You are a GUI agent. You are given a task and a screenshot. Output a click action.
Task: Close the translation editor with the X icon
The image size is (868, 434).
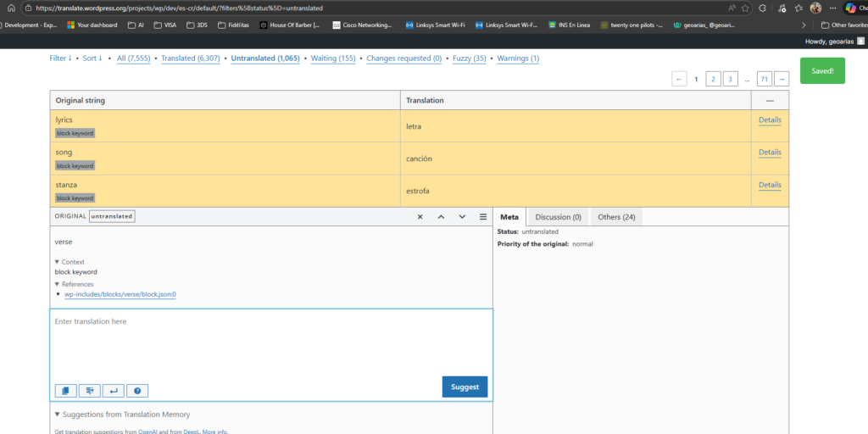point(420,217)
